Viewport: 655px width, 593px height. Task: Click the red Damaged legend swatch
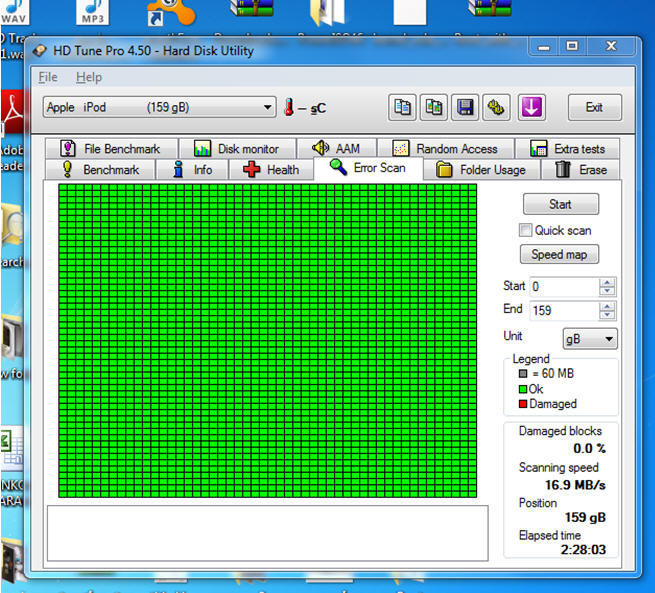[x=523, y=404]
